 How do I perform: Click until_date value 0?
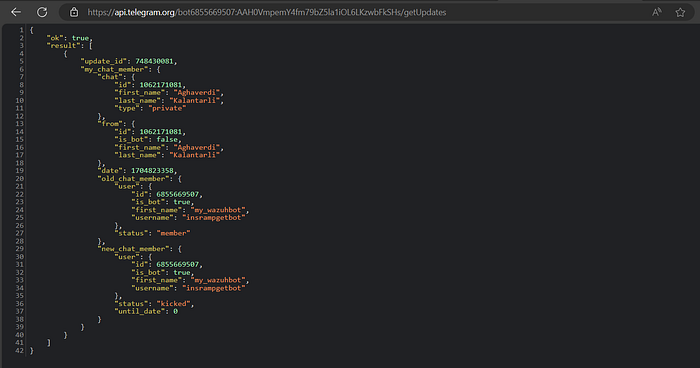175,311
